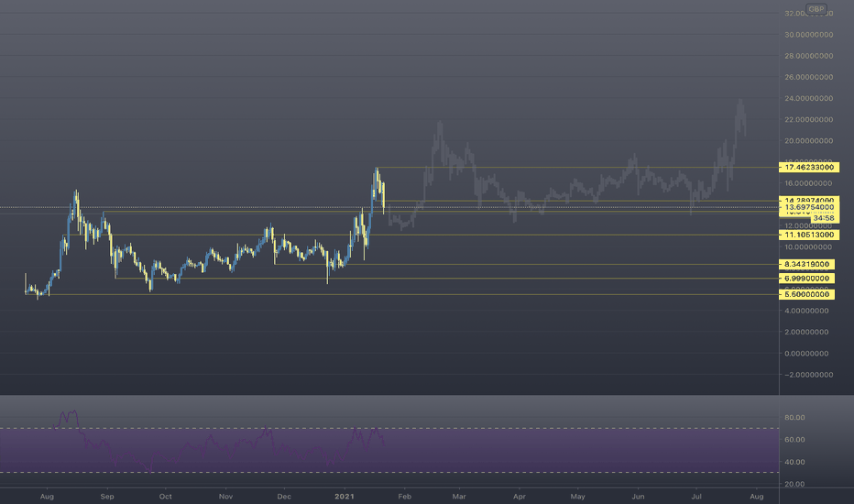Select the 17.46233000 price level label
Screen dimensions: 854x504
[809, 168]
